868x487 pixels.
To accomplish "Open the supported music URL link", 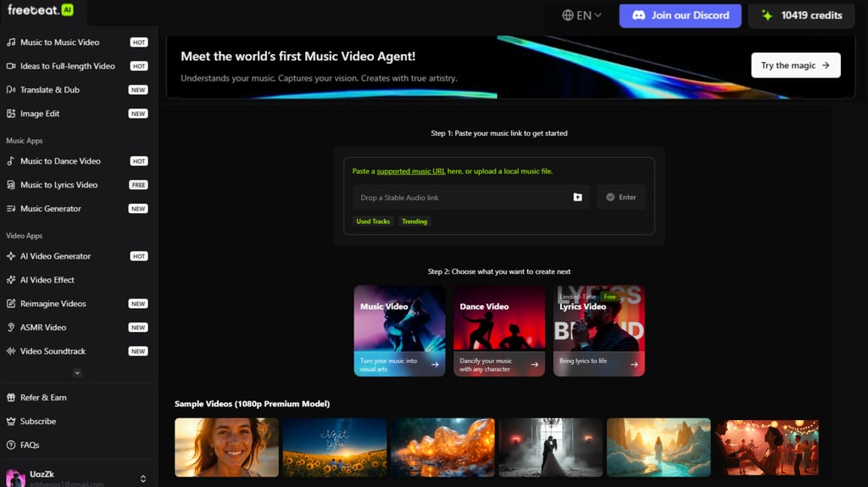I will (411, 171).
